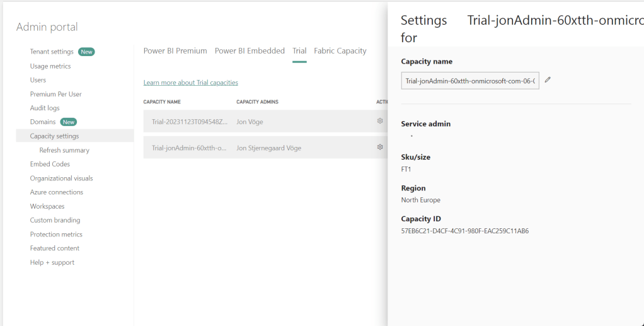Select Refresh summary under Capacity settings

pyautogui.click(x=64, y=150)
